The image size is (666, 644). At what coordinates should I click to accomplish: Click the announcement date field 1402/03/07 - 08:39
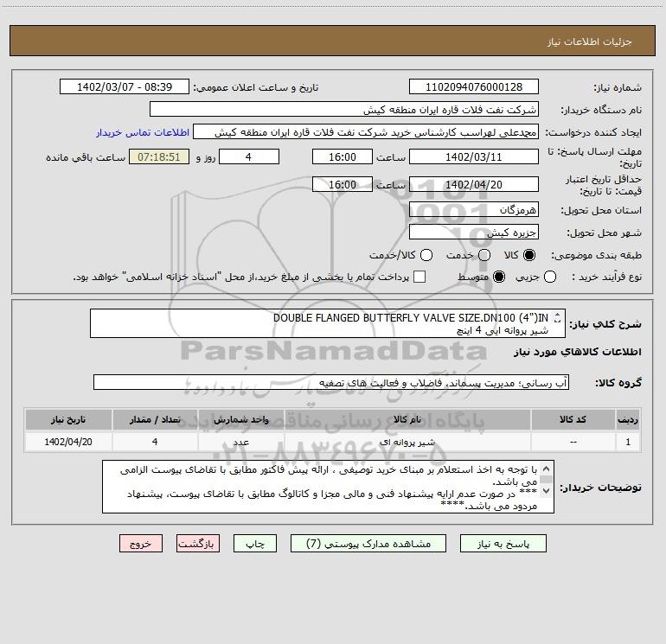pyautogui.click(x=125, y=87)
